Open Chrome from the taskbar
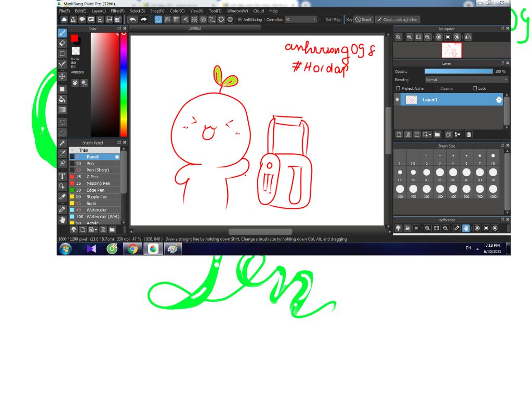Image resolution: width=532 pixels, height=399 pixels. [132, 249]
